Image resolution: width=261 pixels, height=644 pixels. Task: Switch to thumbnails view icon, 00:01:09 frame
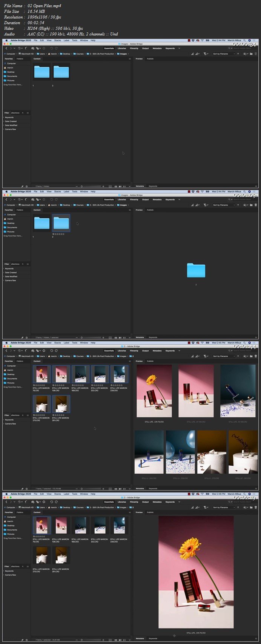pos(115,337)
